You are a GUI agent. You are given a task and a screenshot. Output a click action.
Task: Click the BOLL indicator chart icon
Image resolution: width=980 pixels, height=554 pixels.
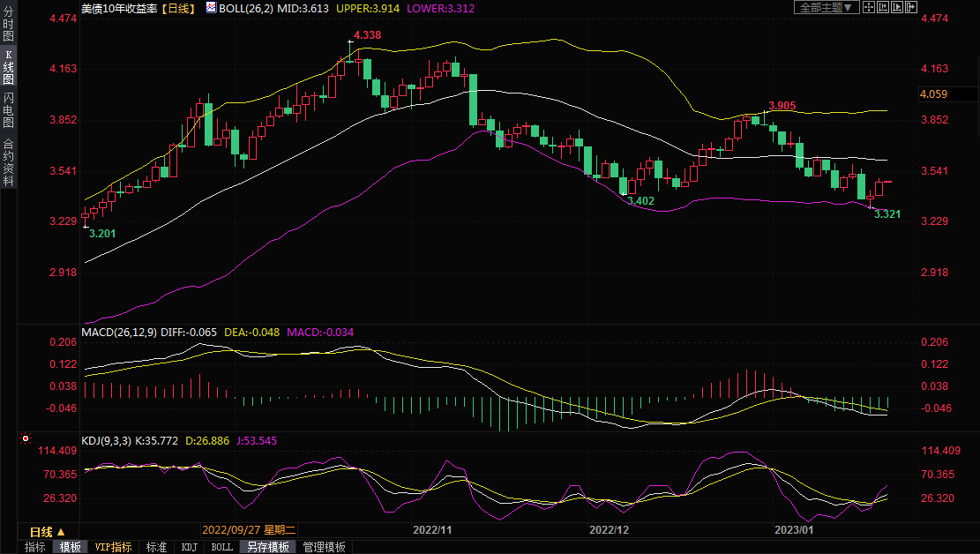pyautogui.click(x=210, y=7)
